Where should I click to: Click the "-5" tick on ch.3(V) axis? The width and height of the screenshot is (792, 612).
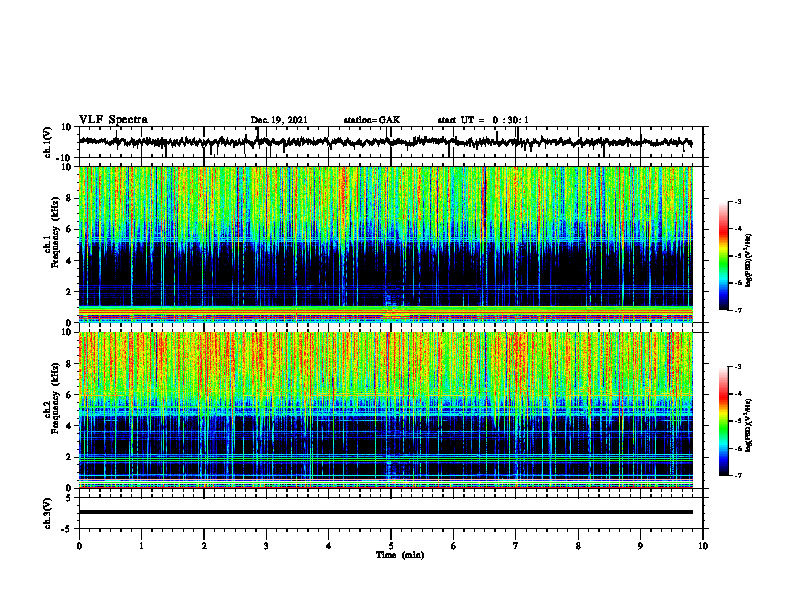point(67,529)
